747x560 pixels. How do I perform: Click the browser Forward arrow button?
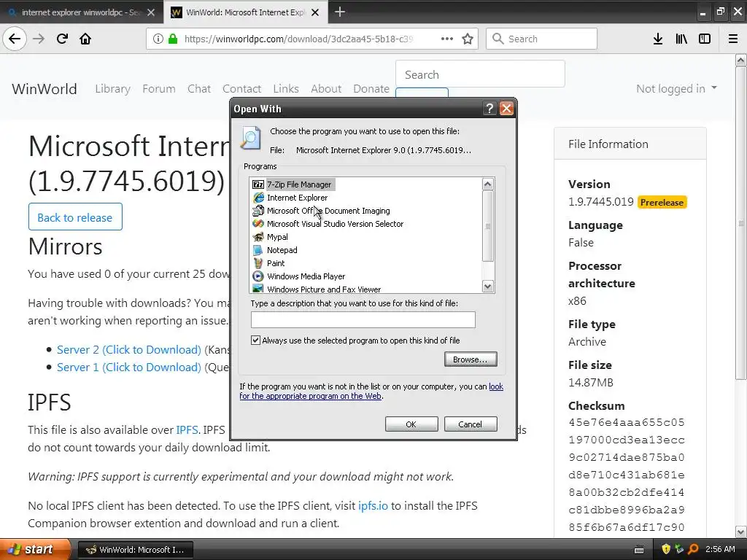39,39
